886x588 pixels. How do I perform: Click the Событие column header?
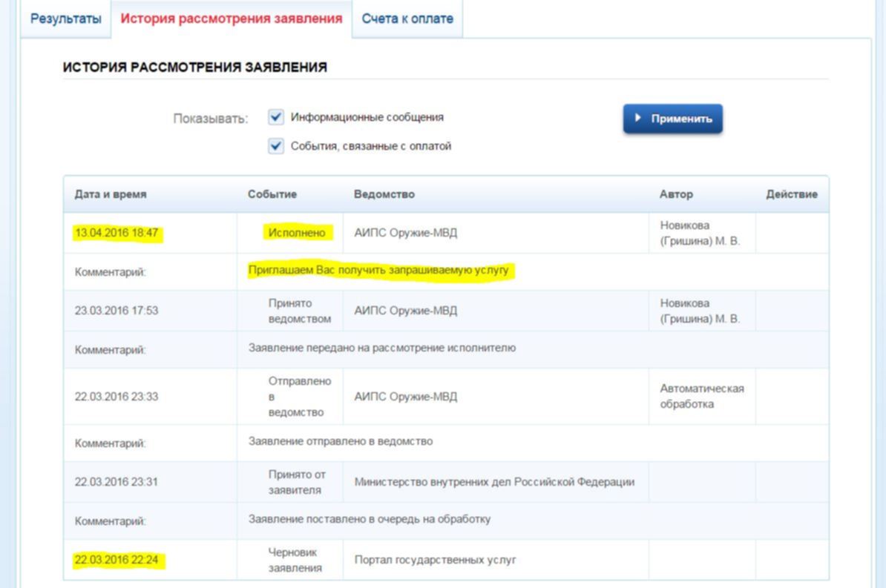272,194
